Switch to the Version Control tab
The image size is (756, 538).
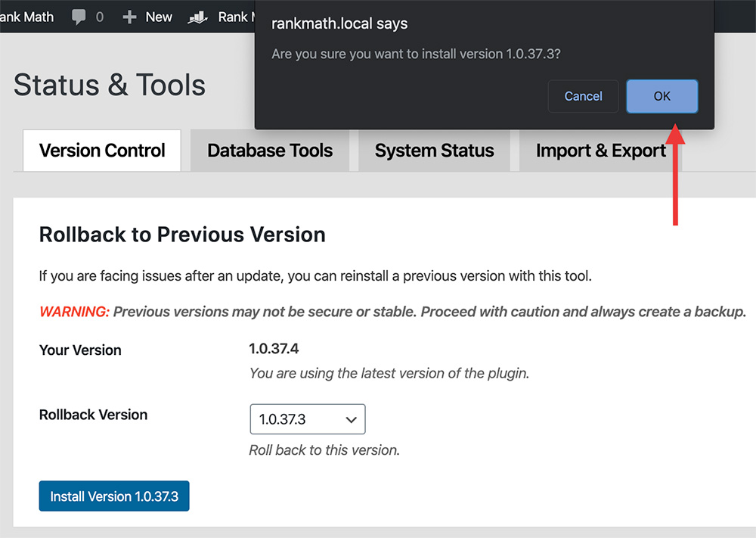coord(102,151)
